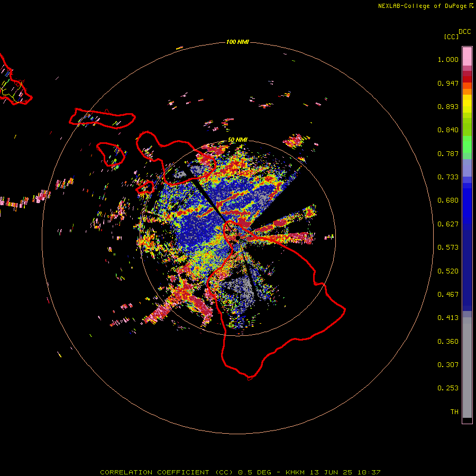Click the 0.307 color scale value
This screenshot has width=476, height=476.
448,365
